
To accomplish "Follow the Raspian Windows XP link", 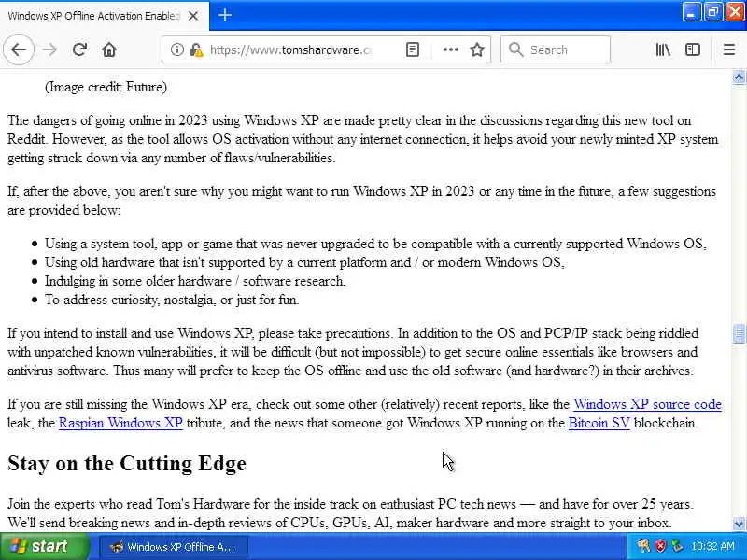I will (120, 423).
